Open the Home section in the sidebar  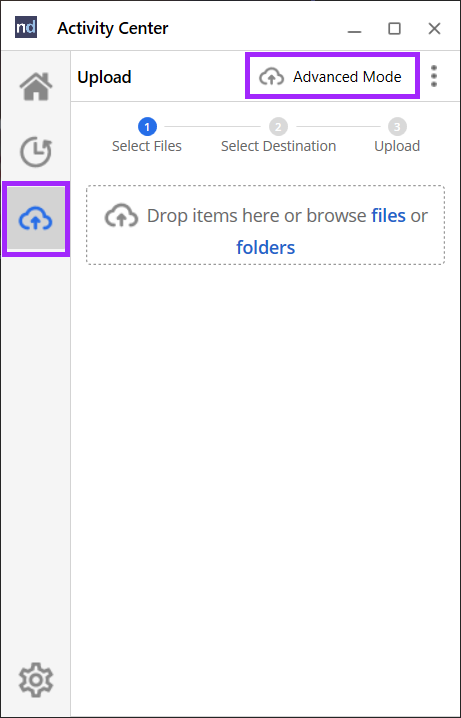point(36,86)
